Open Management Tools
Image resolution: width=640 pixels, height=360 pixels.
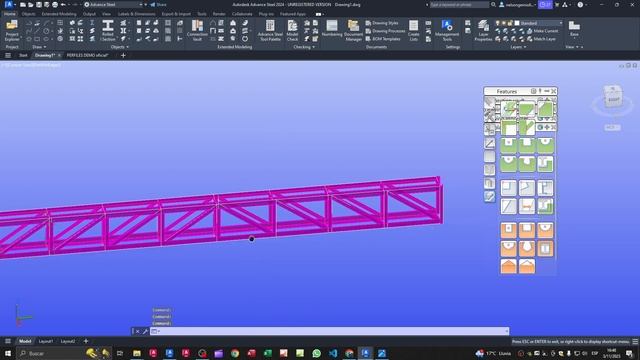coord(447,31)
